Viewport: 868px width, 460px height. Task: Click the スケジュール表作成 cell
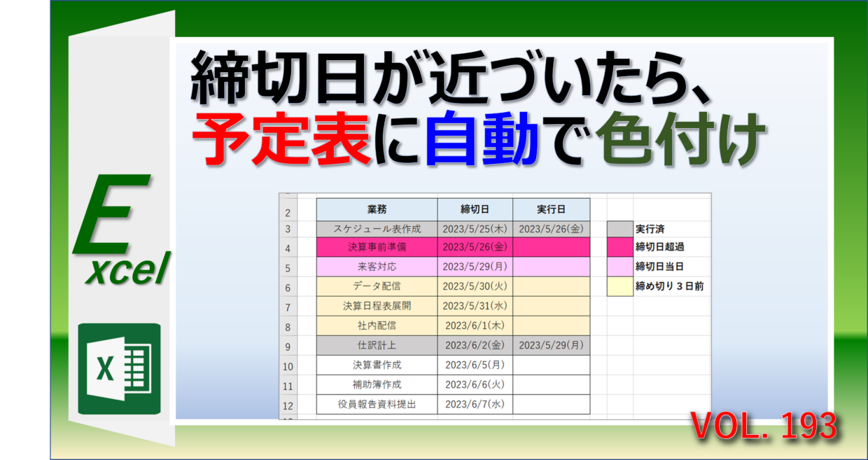(x=377, y=228)
